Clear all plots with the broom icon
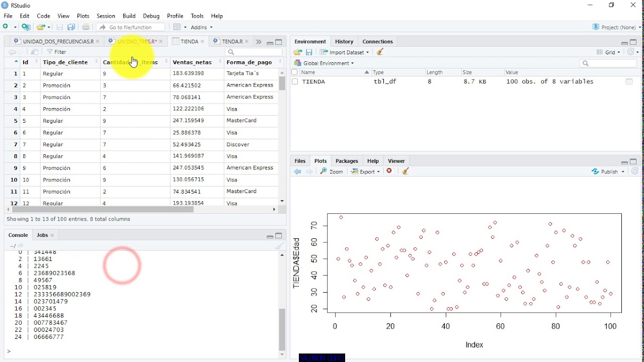Image resolution: width=644 pixels, height=362 pixels. coord(406,171)
